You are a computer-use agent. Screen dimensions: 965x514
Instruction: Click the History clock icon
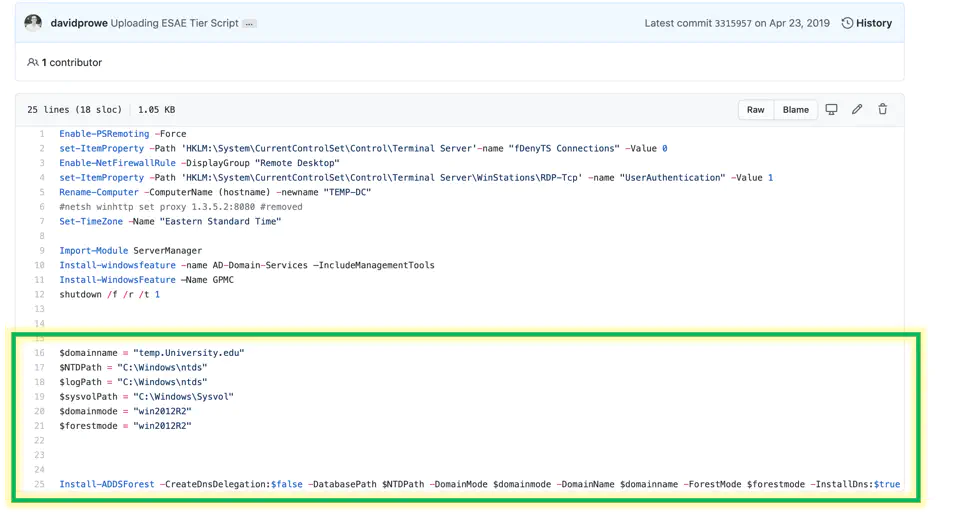tap(847, 23)
